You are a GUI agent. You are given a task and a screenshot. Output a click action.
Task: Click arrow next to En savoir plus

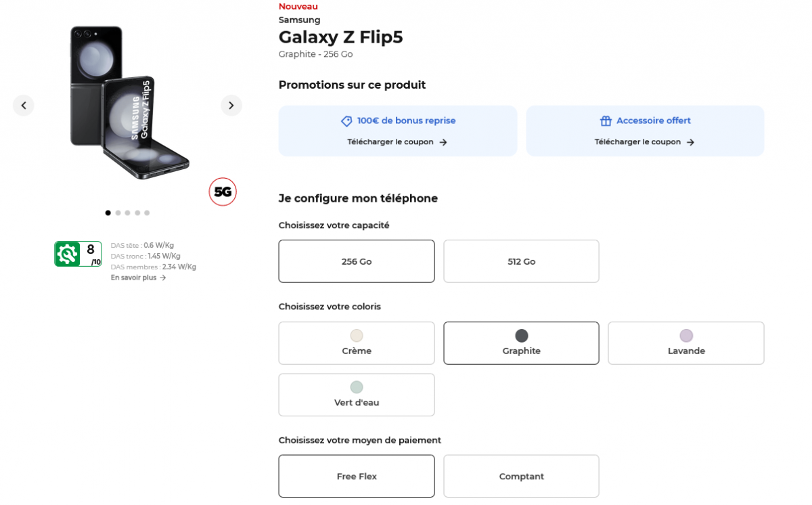(x=163, y=278)
